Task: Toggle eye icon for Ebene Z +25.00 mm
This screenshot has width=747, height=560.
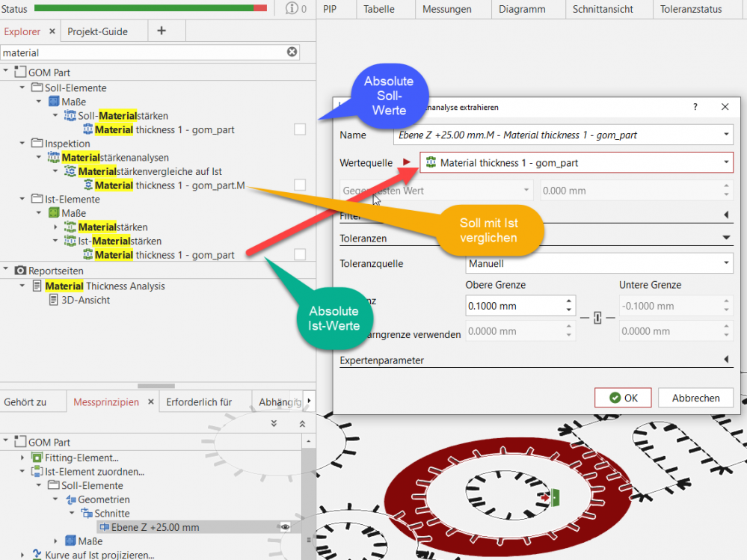Action: [285, 527]
